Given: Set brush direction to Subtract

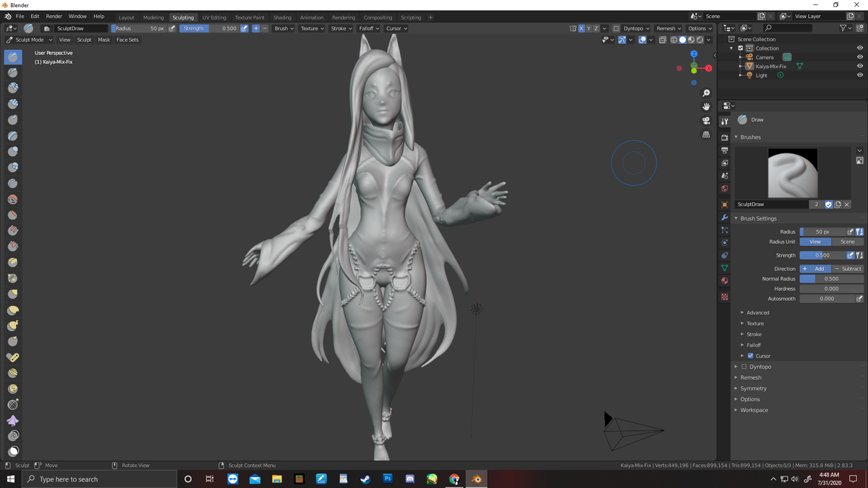Looking at the screenshot, I should coord(847,268).
